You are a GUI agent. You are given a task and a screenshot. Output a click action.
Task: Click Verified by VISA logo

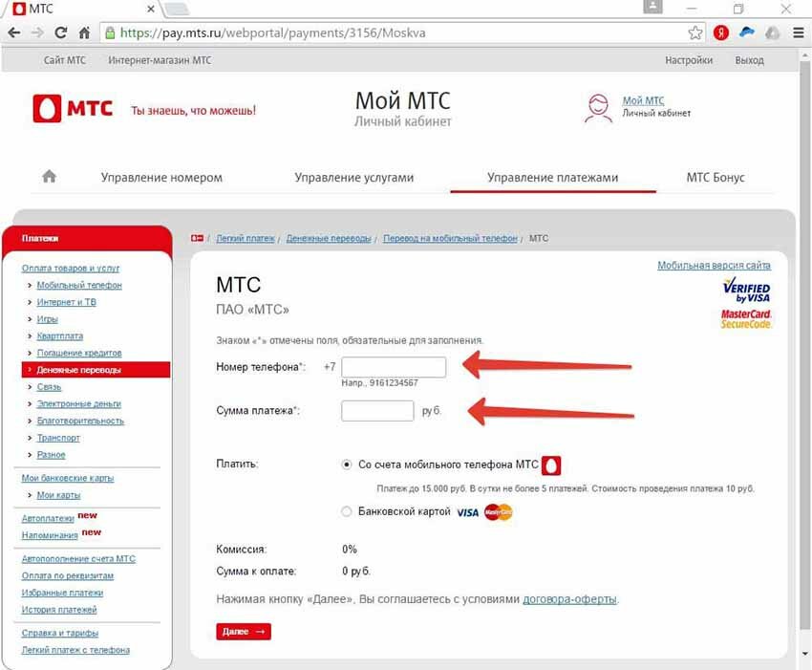[746, 291]
